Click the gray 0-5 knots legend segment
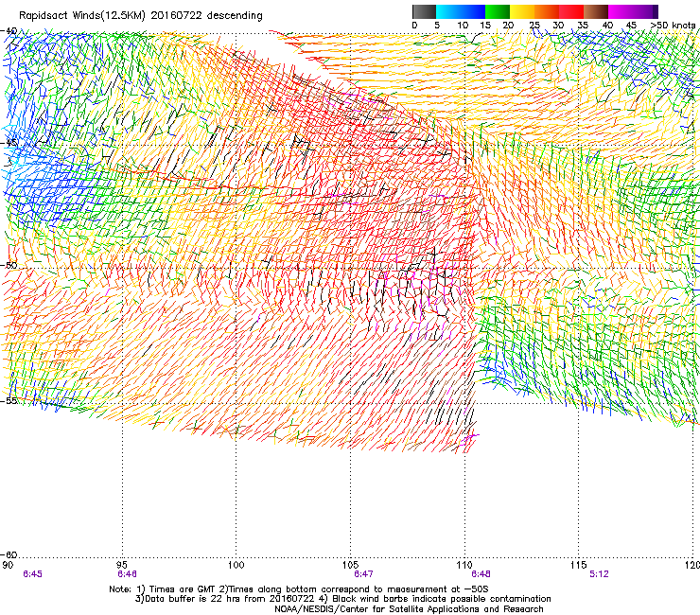700x615 pixels. click(424, 11)
